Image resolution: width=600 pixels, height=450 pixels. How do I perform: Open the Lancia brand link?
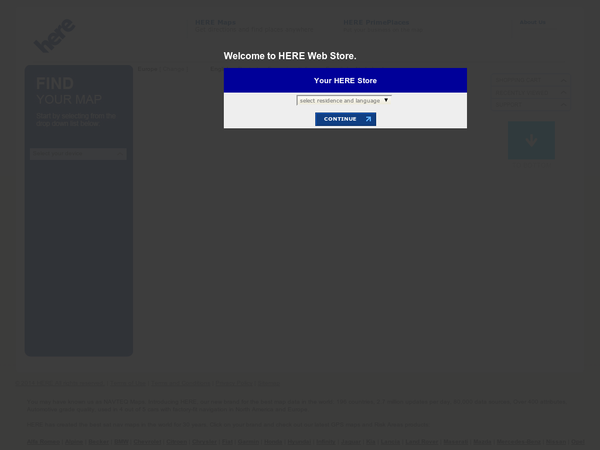click(390, 442)
